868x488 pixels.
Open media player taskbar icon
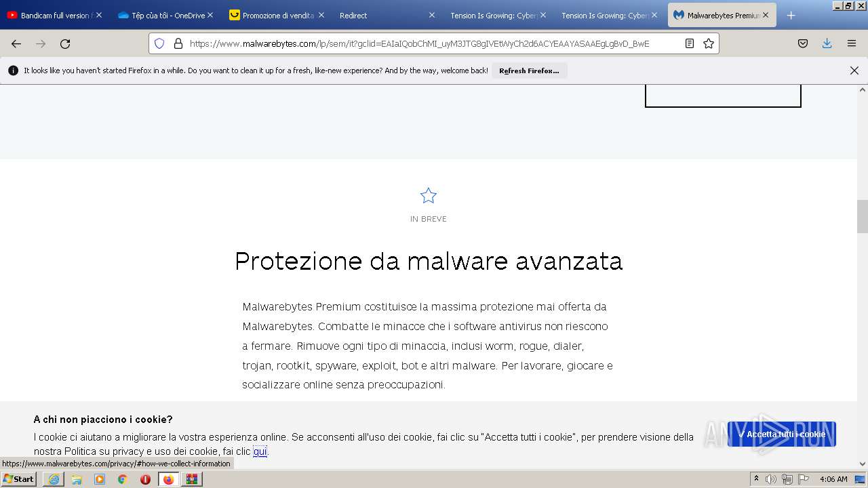[100, 479]
